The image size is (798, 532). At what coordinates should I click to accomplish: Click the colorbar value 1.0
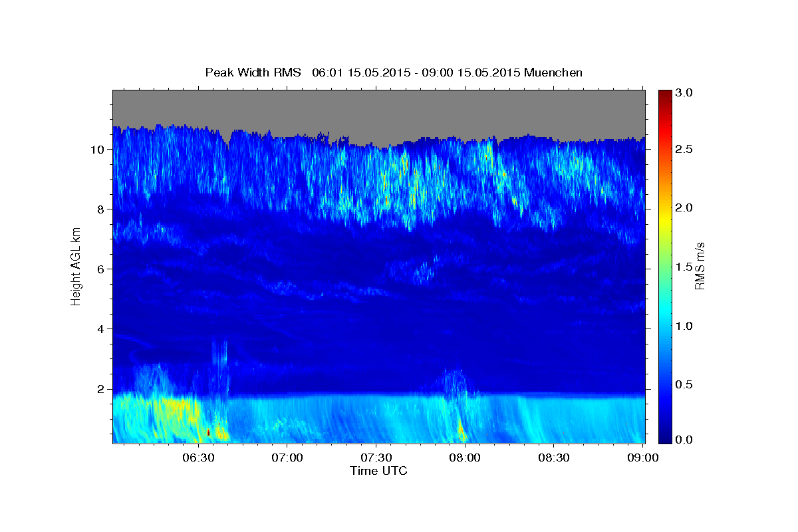point(684,326)
